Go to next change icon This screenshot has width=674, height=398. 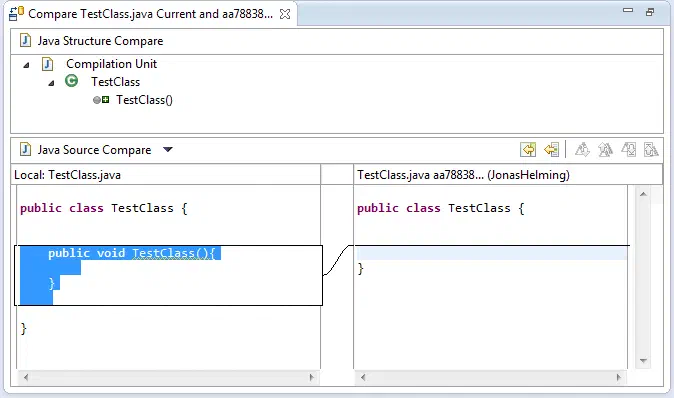(628, 150)
